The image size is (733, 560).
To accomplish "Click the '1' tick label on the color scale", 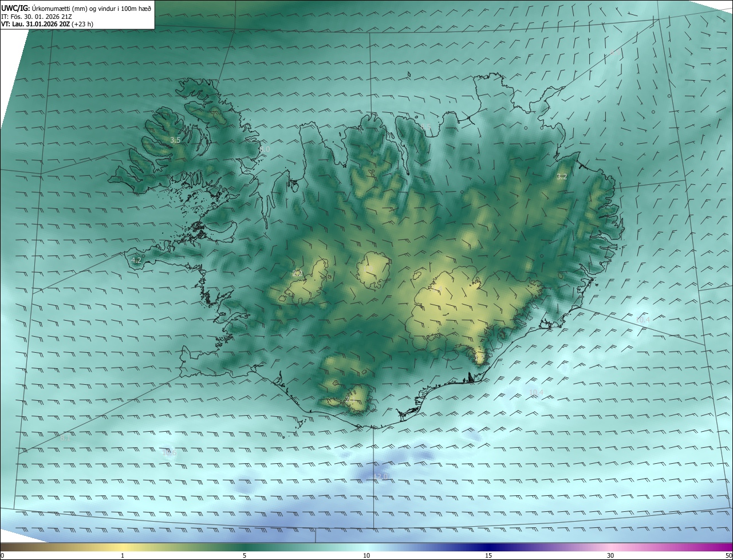I will (123, 555).
